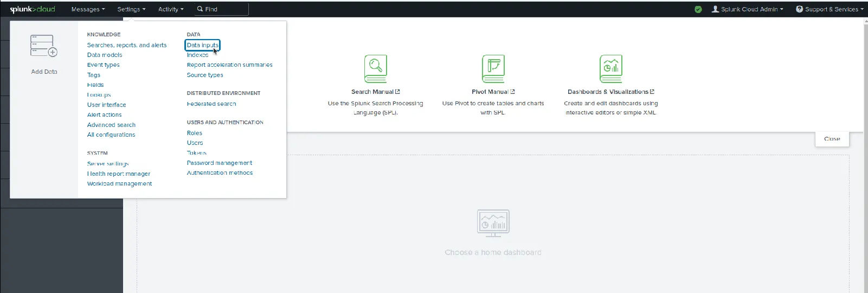Screen dimensions: 868x293
Task: Click the home dashboard placeholder monitor icon
Action: [x=493, y=224]
